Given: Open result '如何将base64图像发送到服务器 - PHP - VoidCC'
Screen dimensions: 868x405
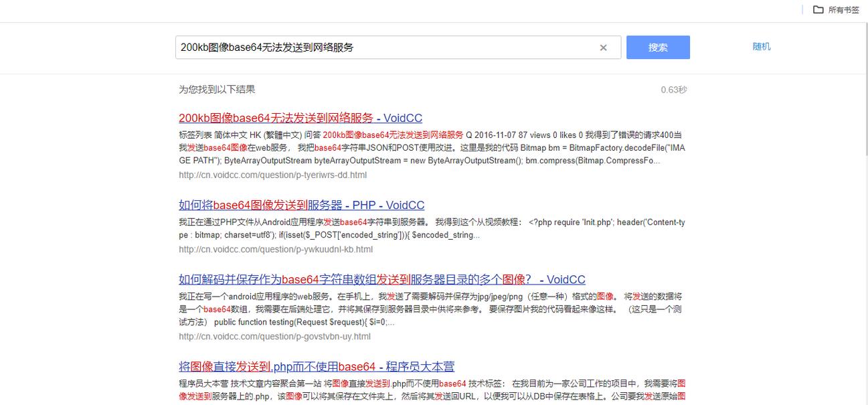Looking at the screenshot, I should coord(302,205).
